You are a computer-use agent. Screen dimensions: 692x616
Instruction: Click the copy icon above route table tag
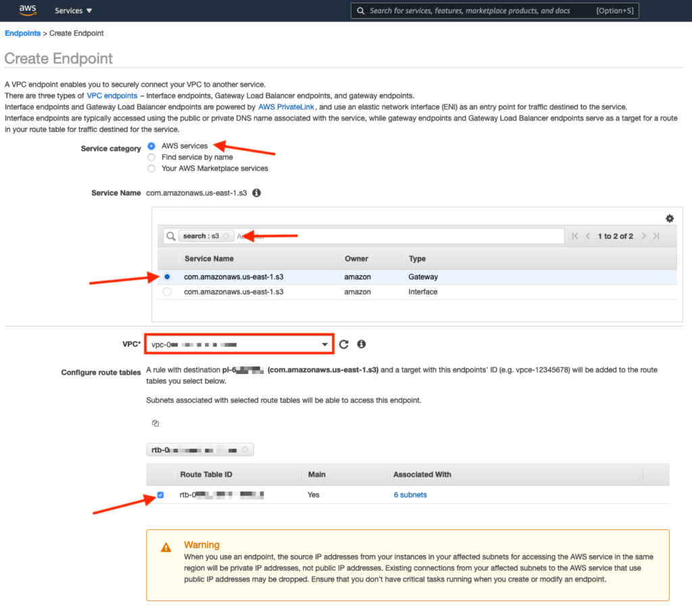click(x=155, y=423)
